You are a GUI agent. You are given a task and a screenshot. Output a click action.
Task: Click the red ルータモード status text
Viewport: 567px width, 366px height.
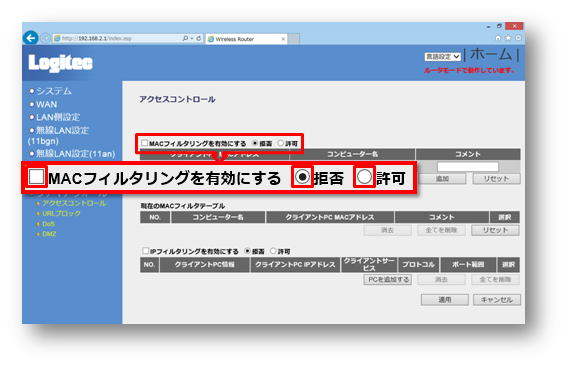470,70
